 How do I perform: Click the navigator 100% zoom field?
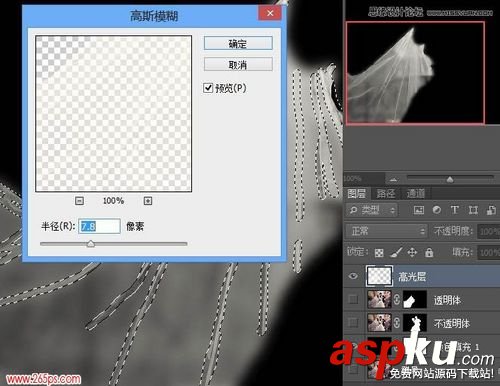[363, 178]
